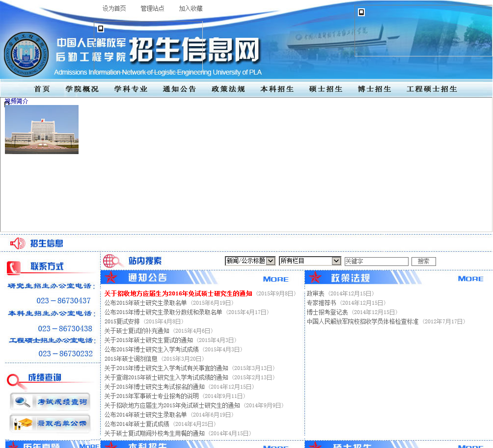
Task: Open the 政审表 policy document
Action: point(316,293)
